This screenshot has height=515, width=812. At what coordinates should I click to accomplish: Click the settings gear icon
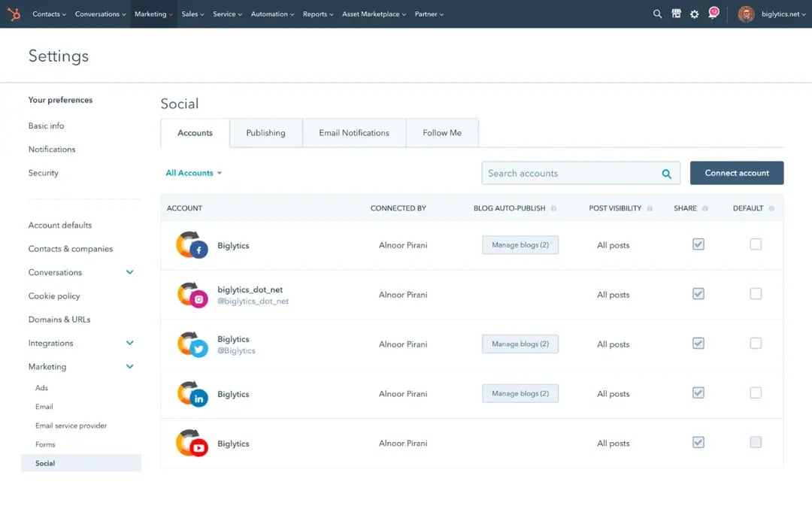[694, 14]
